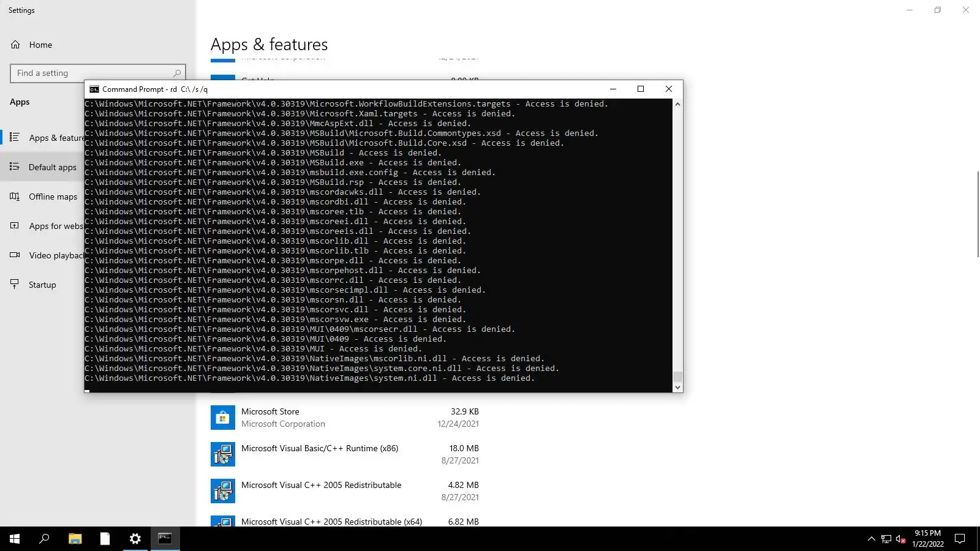Restore down the Settings window

(938, 10)
